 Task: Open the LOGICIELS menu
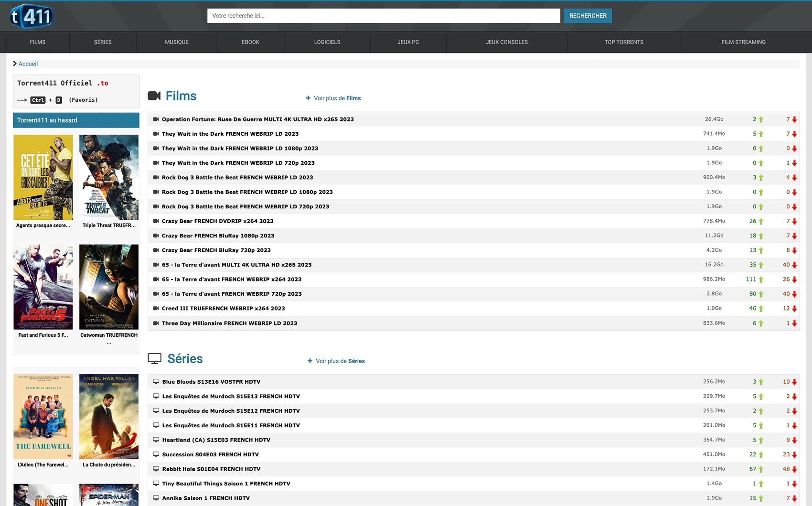[x=327, y=42]
